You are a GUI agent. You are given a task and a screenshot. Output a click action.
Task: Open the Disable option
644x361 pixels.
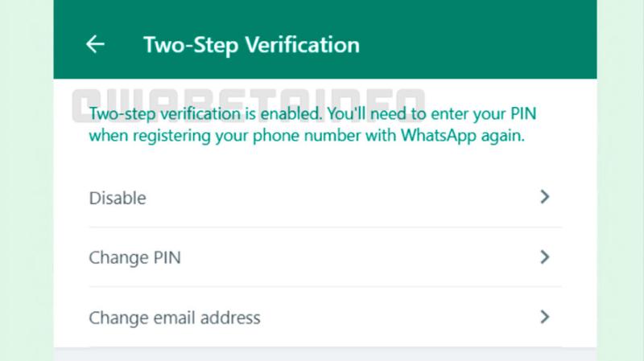(x=118, y=198)
